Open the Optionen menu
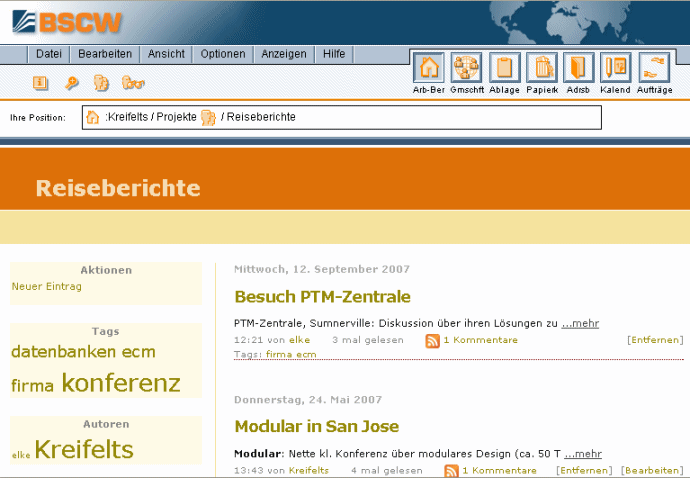The height and width of the screenshot is (478, 690). [222, 54]
